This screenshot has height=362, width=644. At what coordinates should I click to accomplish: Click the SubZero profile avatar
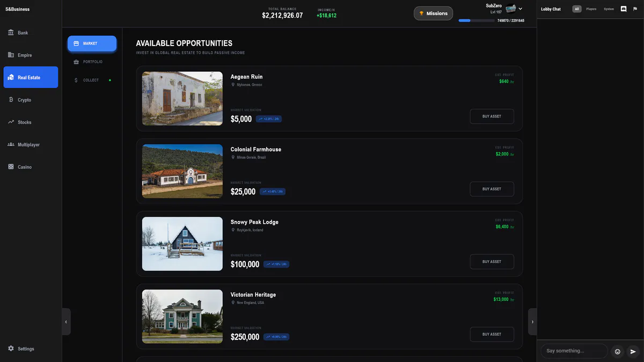pos(510,9)
